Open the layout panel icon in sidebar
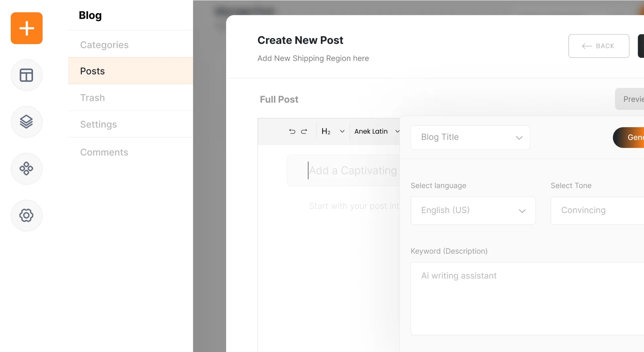644x352 pixels. [26, 75]
